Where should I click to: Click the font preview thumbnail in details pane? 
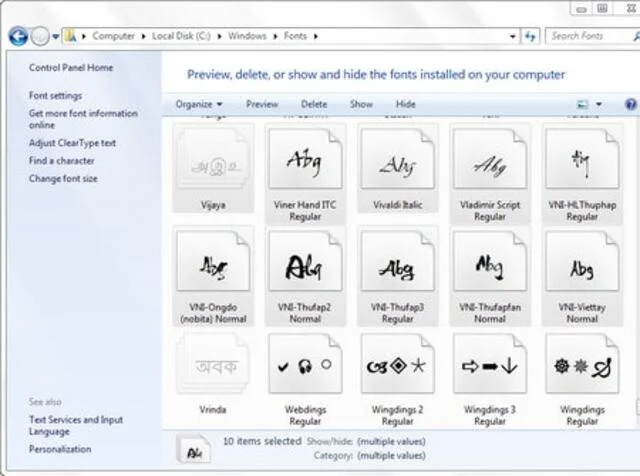pyautogui.click(x=193, y=448)
